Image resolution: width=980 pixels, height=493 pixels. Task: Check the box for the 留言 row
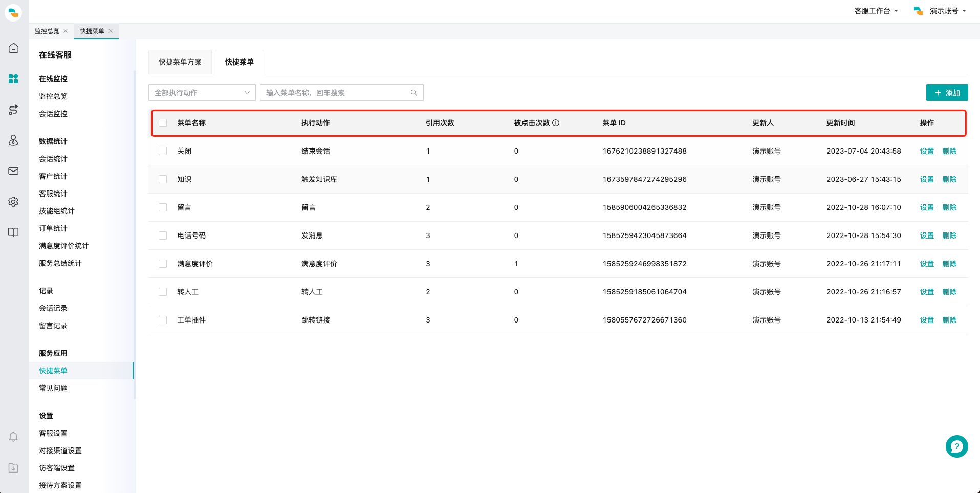(163, 207)
